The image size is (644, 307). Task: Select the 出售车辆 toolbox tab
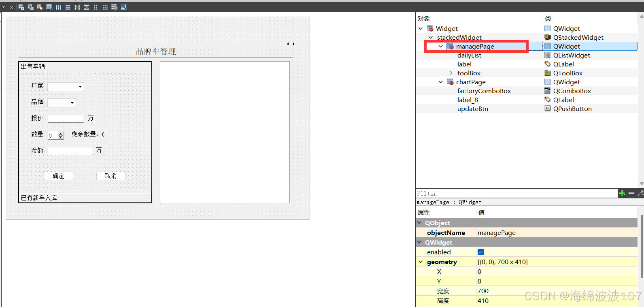click(x=85, y=66)
